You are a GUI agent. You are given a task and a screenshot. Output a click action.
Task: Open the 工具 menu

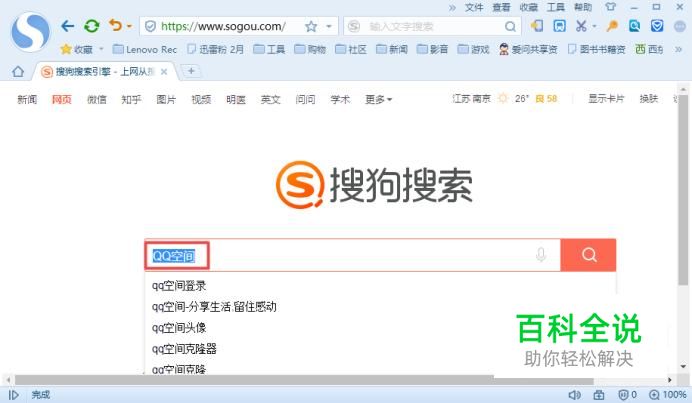point(556,7)
